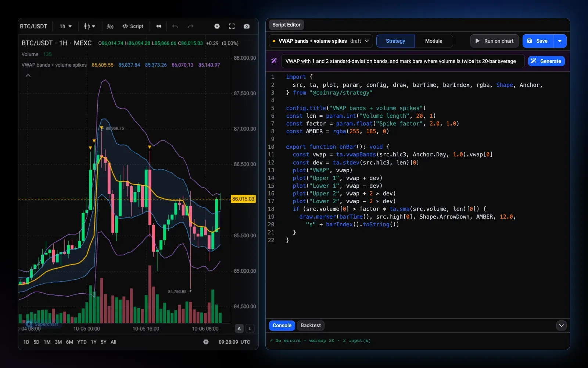This screenshot has height=368, width=588.
Task: Click code line 5 config.title text
Action: 356,108
